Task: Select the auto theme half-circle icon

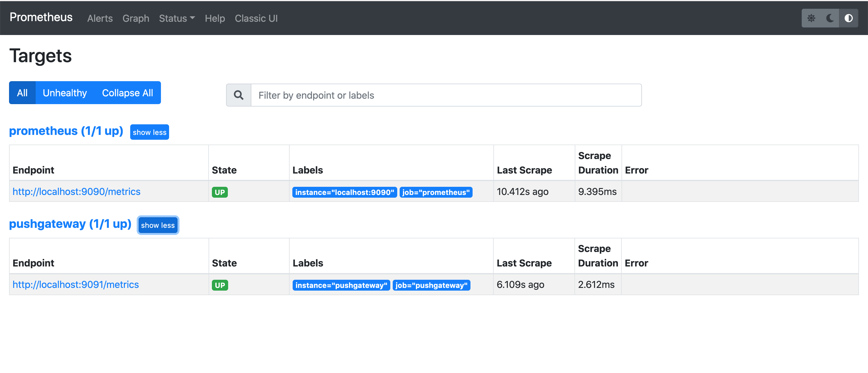Action: pyautogui.click(x=848, y=18)
